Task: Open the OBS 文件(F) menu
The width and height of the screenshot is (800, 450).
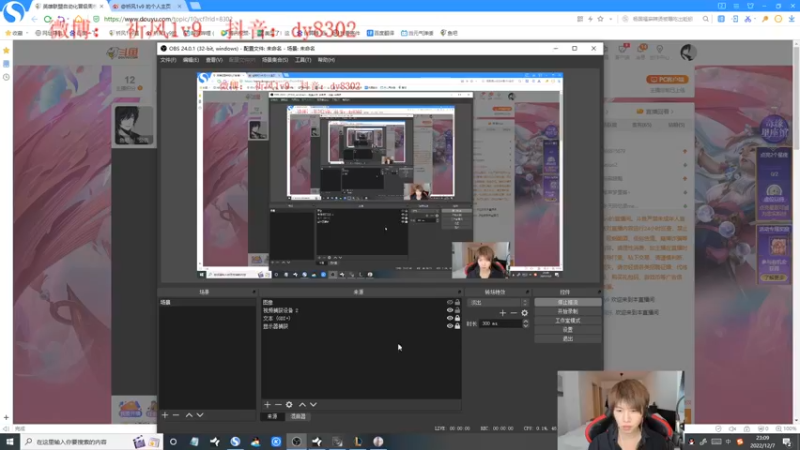Action: 168,60
